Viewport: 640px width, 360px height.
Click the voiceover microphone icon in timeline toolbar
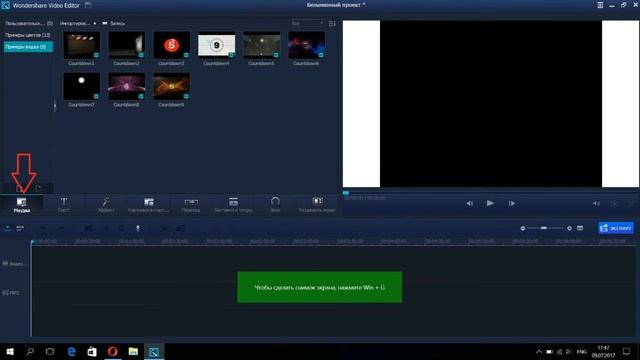[x=138, y=228]
